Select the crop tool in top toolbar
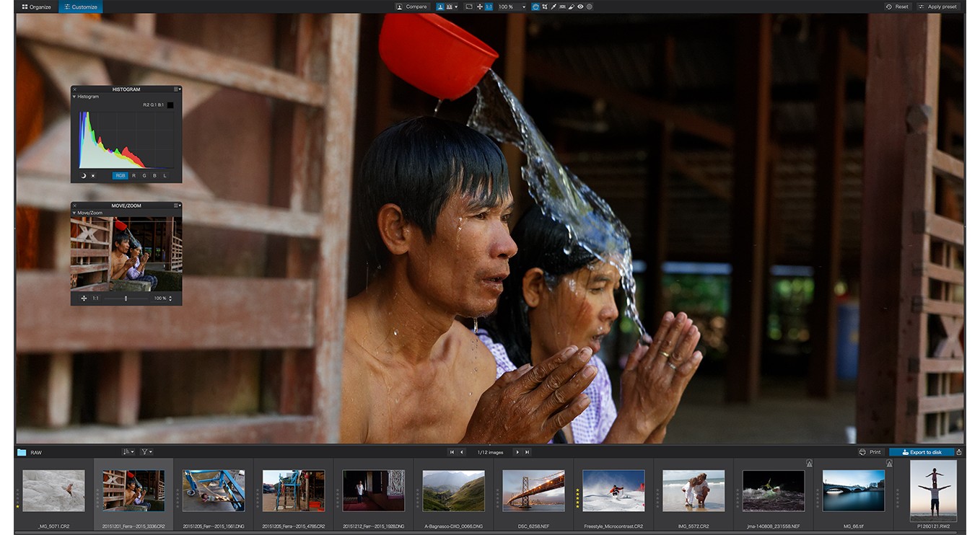 tap(545, 6)
